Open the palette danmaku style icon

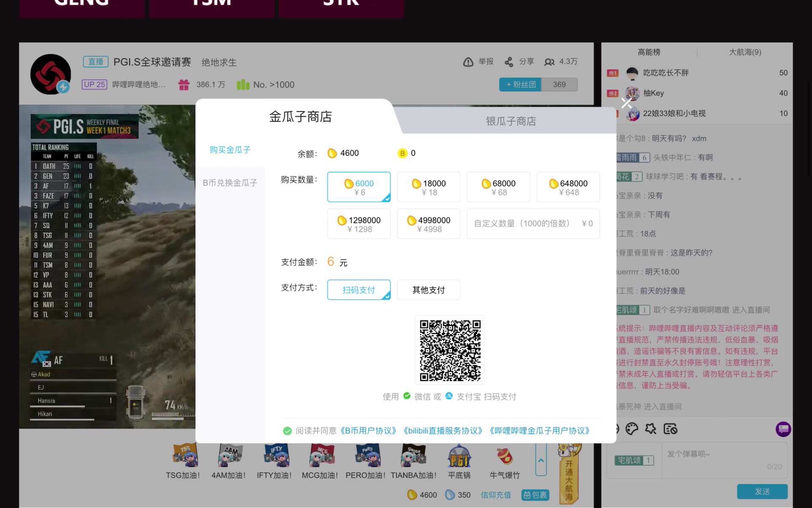pos(631,429)
